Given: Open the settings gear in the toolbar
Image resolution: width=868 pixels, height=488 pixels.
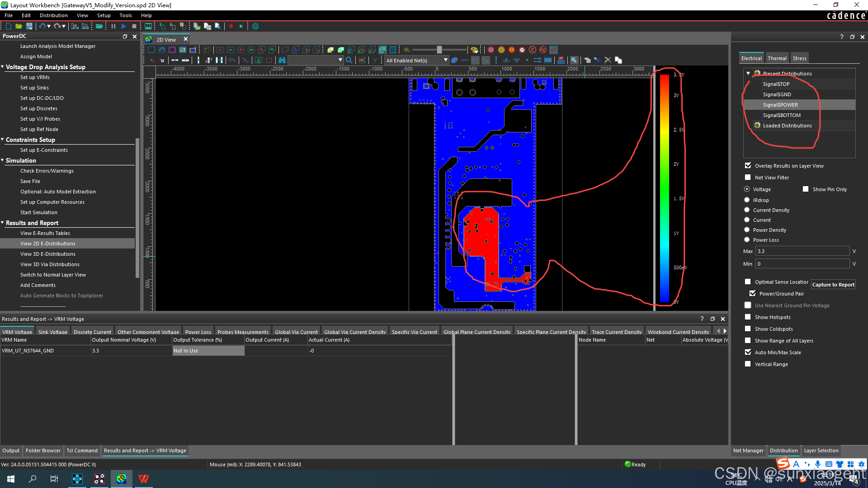Looking at the screenshot, I should [x=255, y=26].
